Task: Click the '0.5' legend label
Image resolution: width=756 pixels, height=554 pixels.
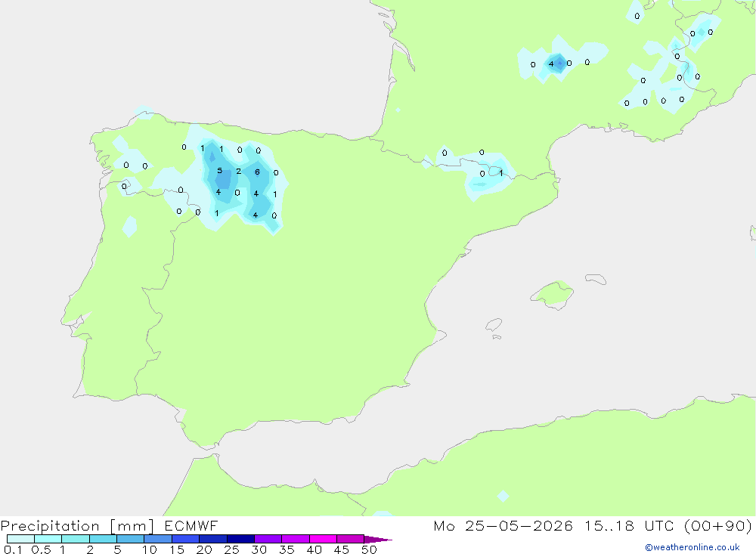Action: [x=41, y=549]
